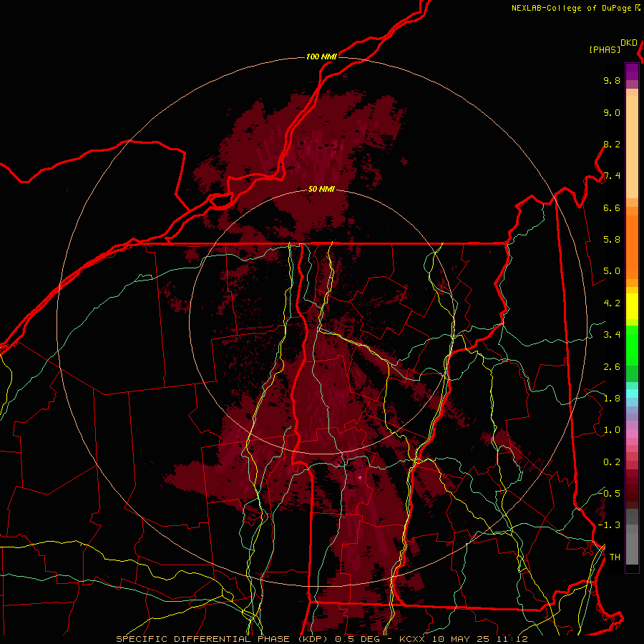
Task: Select the 3.4 scale value
Action: (x=612, y=335)
